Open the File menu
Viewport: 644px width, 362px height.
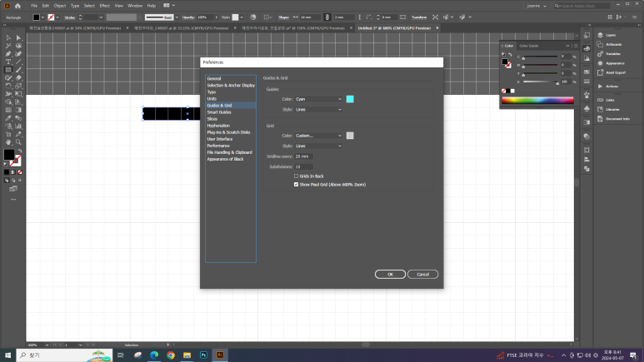click(x=34, y=6)
